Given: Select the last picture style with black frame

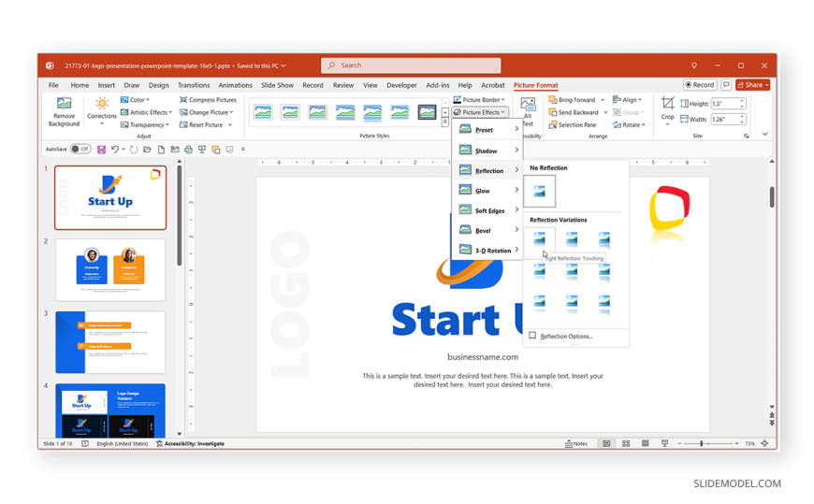Looking at the screenshot, I should pyautogui.click(x=427, y=111).
